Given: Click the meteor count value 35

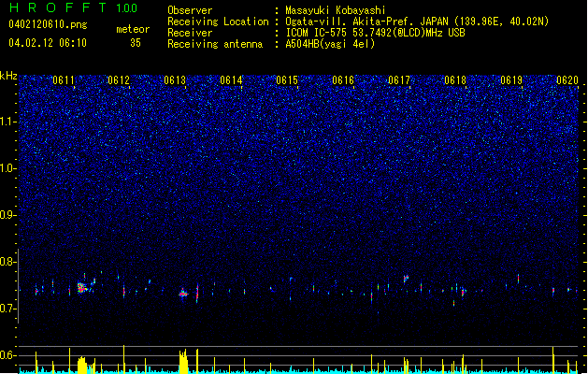Looking at the screenshot, I should (136, 43).
